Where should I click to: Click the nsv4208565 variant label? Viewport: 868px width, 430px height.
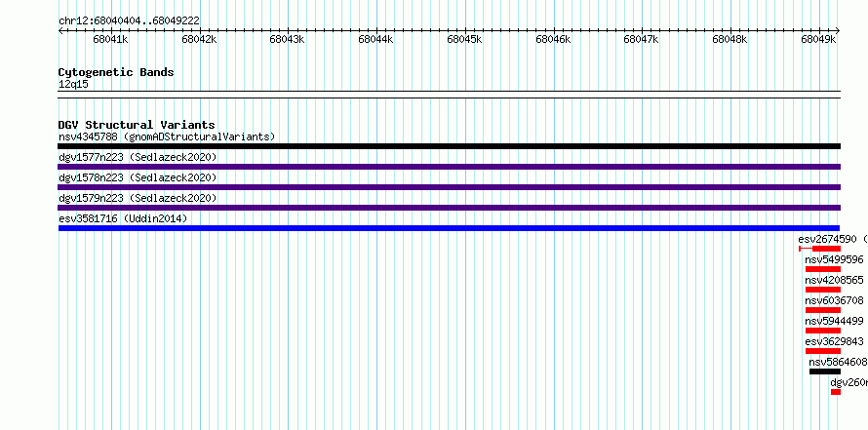[x=834, y=280]
